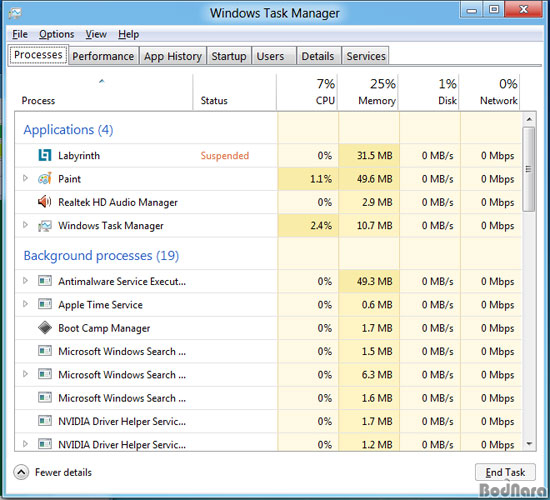The height and width of the screenshot is (500, 550).
Task: Click the scrollbar down arrow
Action: point(529,444)
